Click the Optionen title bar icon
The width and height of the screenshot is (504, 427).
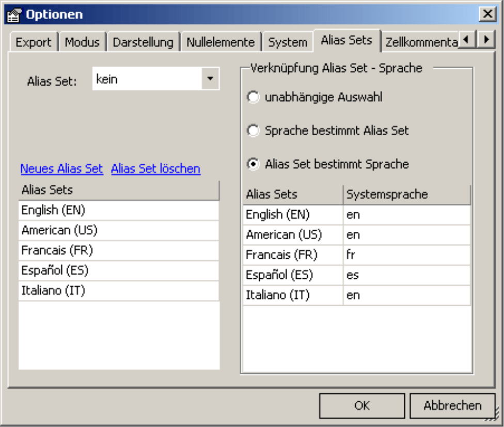pos(14,15)
